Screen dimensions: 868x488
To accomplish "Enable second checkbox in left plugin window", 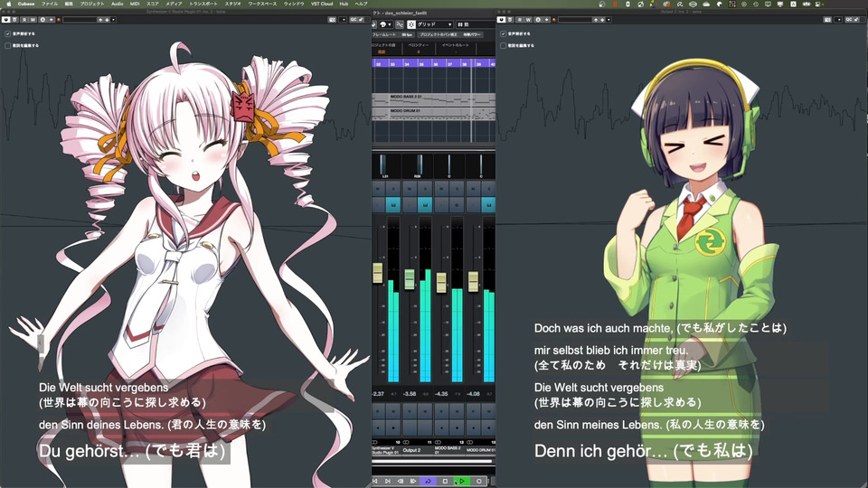I will [8, 45].
